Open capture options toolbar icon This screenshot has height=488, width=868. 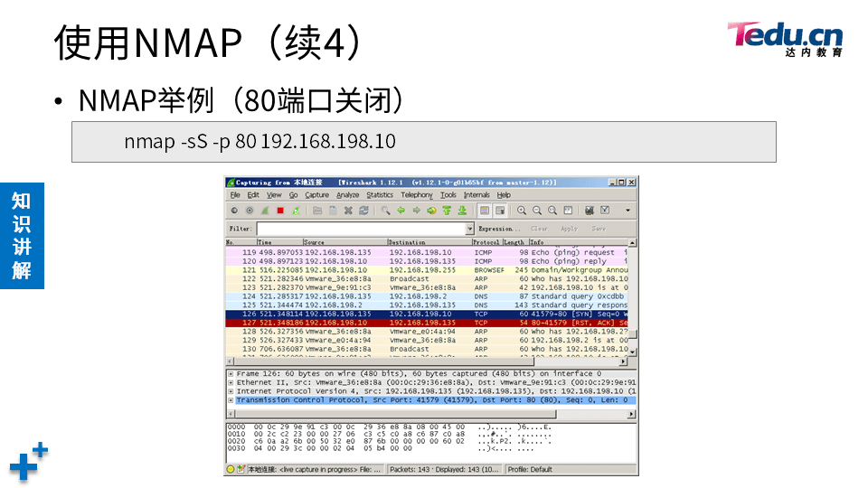tap(250, 211)
